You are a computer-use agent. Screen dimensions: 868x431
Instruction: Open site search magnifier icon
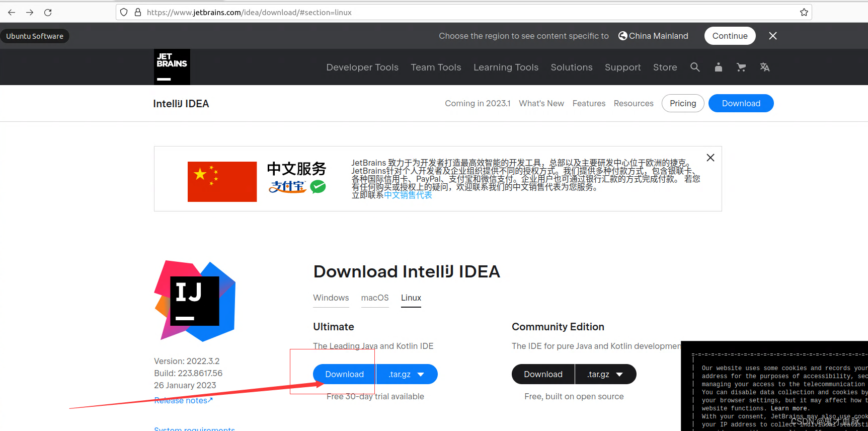(x=695, y=67)
